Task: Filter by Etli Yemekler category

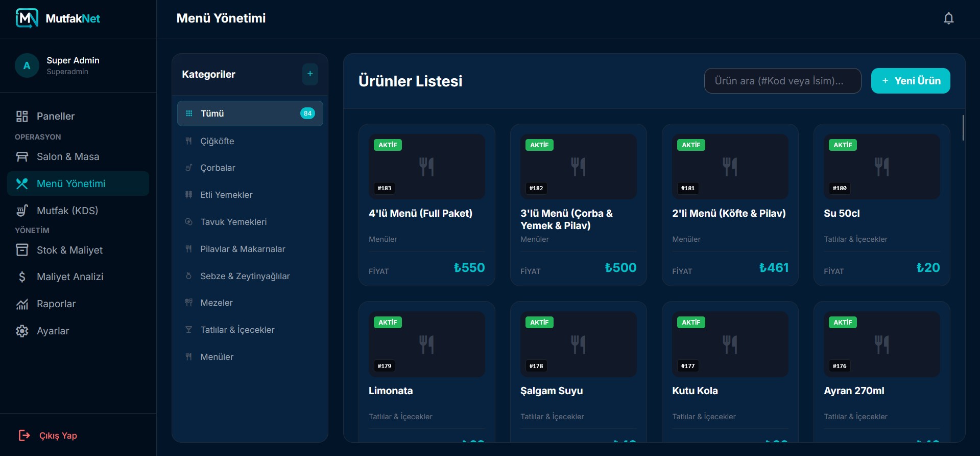Action: point(250,195)
